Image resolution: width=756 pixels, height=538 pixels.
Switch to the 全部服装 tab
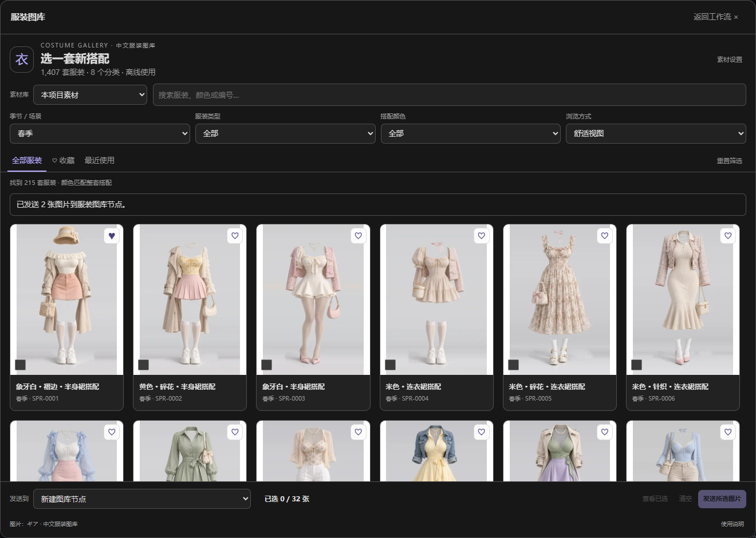27,160
